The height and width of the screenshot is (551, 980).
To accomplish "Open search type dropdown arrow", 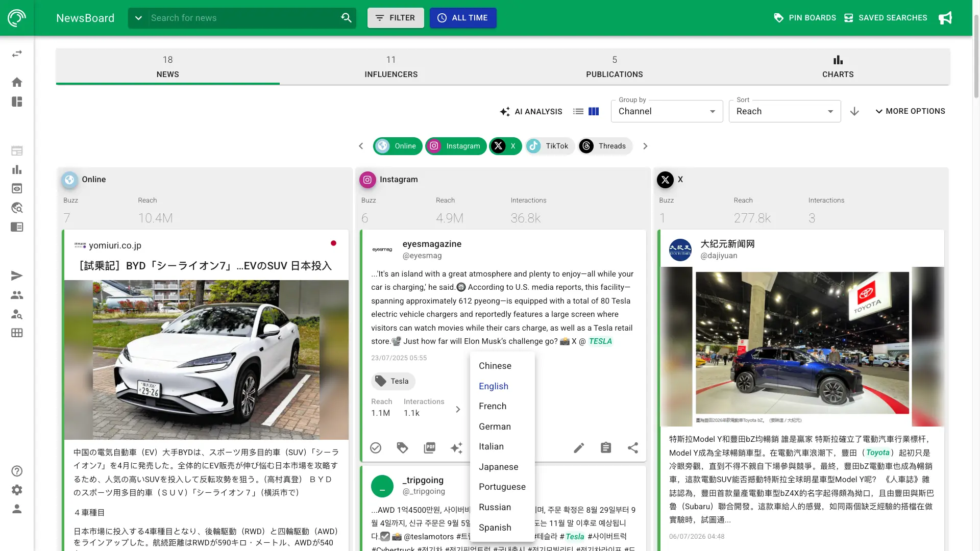I will coord(138,18).
